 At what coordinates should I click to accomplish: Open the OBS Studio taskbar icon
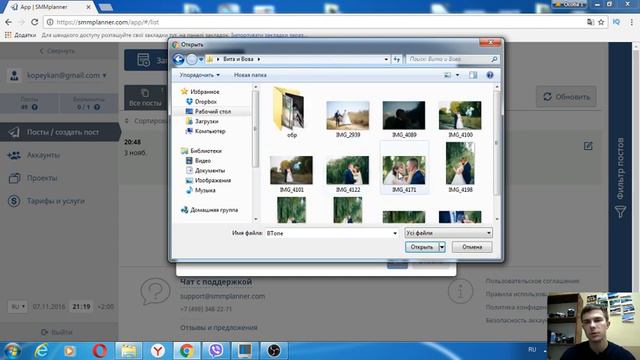274,351
